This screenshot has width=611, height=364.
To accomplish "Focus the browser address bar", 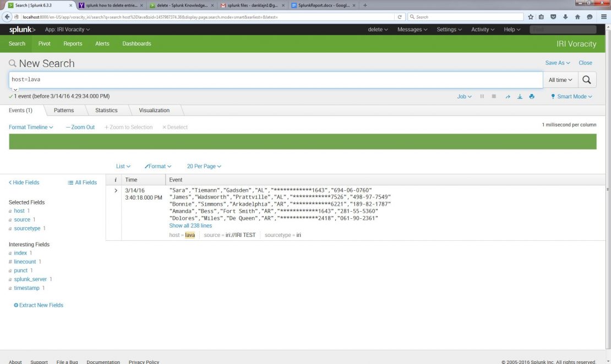I will (x=208, y=16).
